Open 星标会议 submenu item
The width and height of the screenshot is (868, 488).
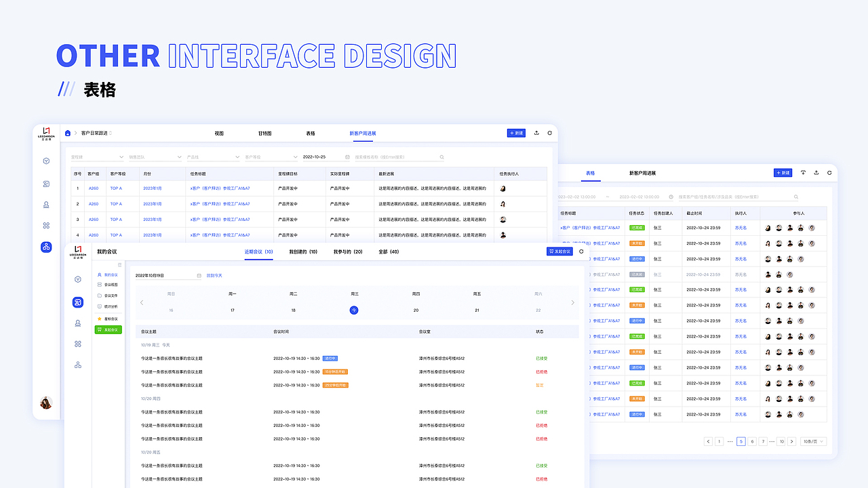[108, 319]
